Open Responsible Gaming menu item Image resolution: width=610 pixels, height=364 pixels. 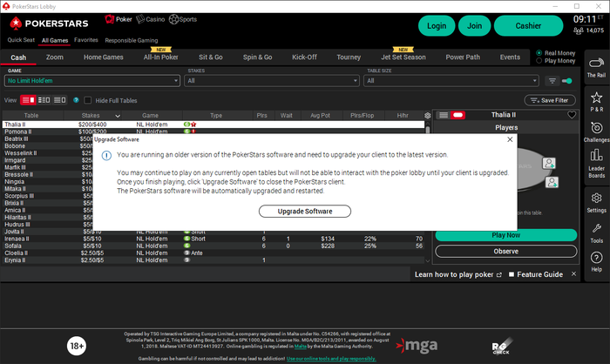[131, 40]
